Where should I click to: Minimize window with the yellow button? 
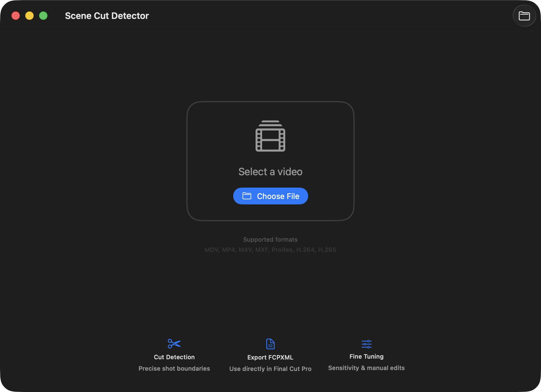point(29,16)
